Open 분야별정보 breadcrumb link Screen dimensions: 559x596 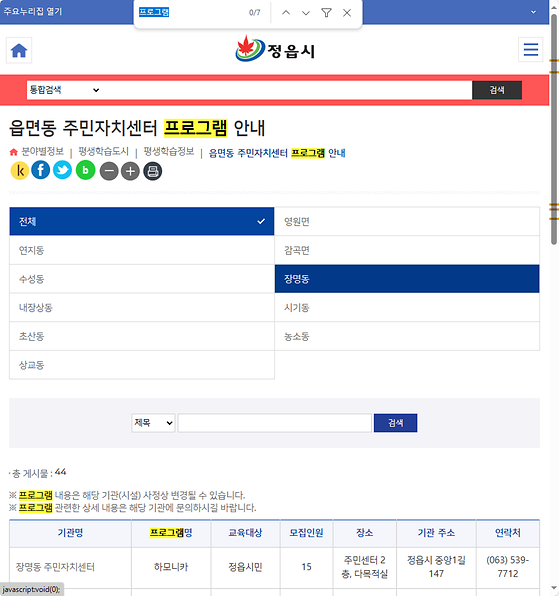(x=43, y=152)
